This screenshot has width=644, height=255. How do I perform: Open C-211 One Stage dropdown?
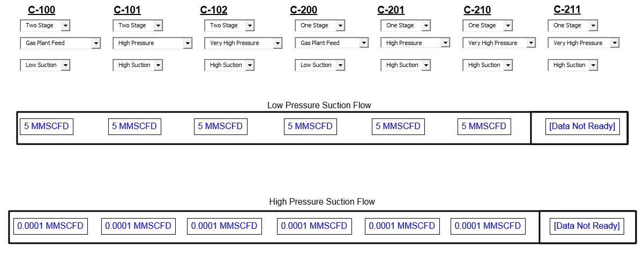pos(573,26)
